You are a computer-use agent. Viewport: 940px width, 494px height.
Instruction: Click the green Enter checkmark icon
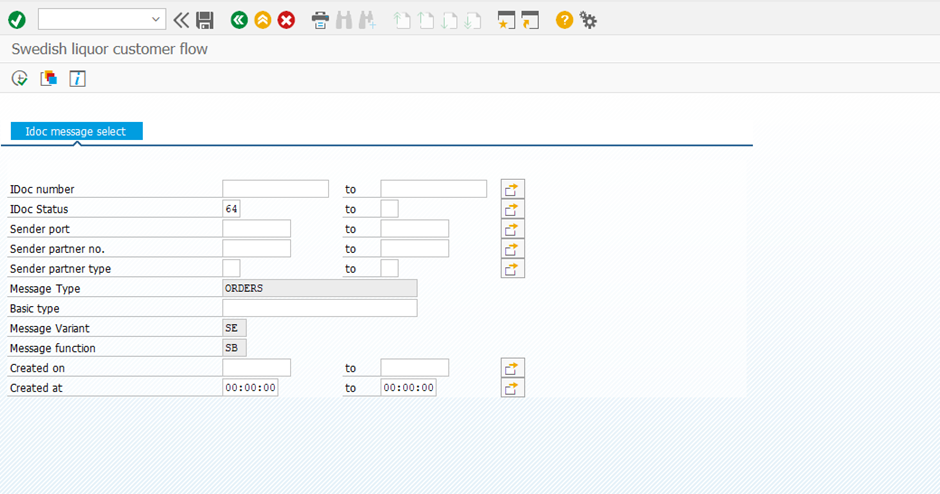point(17,19)
